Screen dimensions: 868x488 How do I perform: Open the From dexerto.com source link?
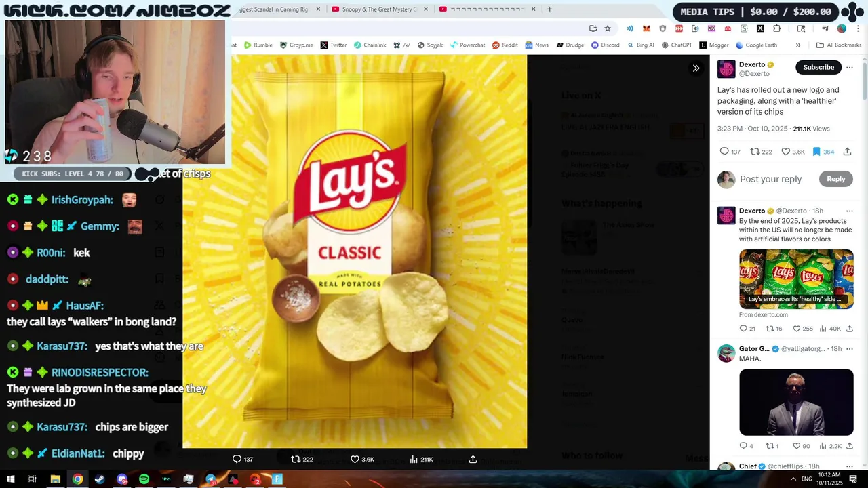pos(764,314)
